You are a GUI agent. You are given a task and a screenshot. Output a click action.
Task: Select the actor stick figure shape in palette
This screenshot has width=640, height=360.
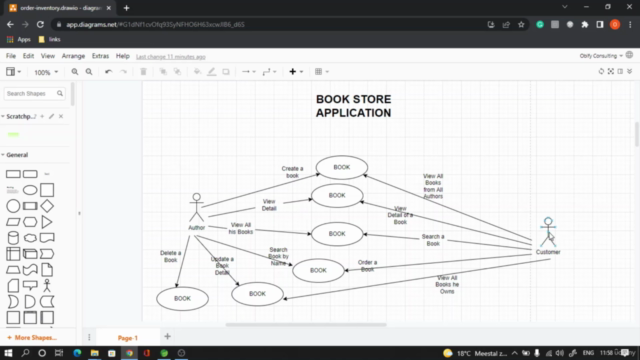(x=47, y=285)
